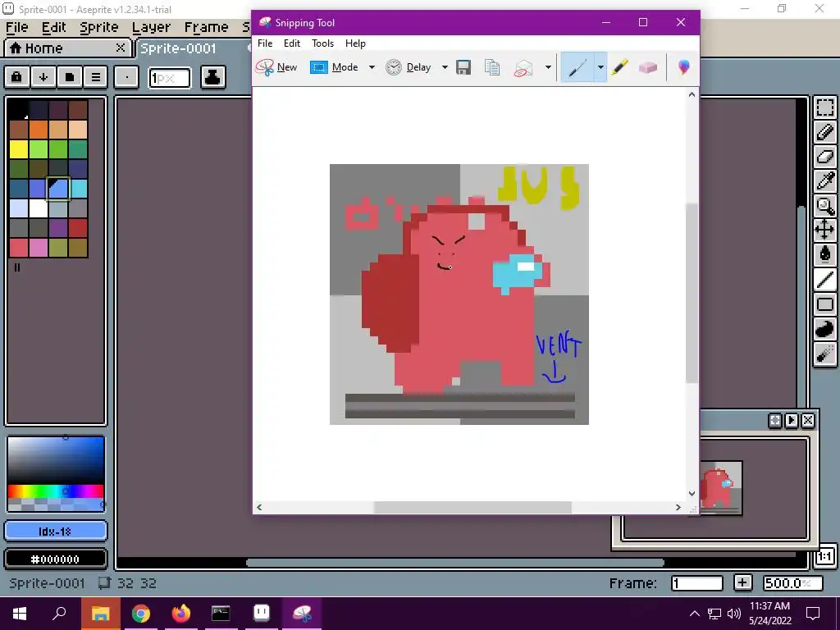Open the Snipping Tool Tools menu

tap(322, 43)
